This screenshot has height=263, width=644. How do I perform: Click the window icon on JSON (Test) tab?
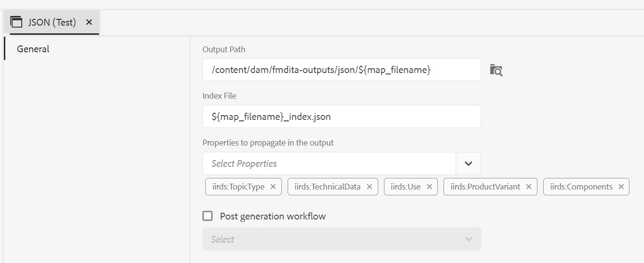tap(16, 22)
